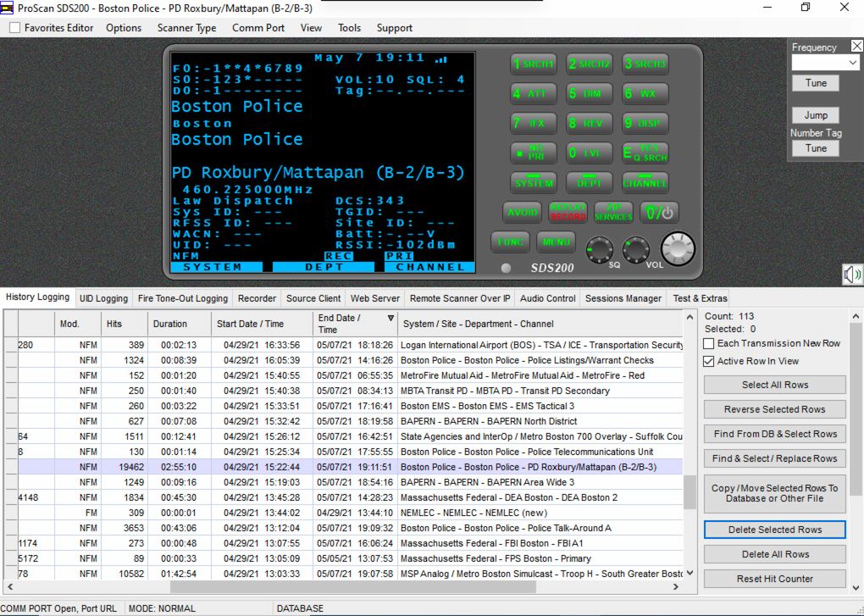Click the speaker audio icon

pyautogui.click(x=850, y=274)
